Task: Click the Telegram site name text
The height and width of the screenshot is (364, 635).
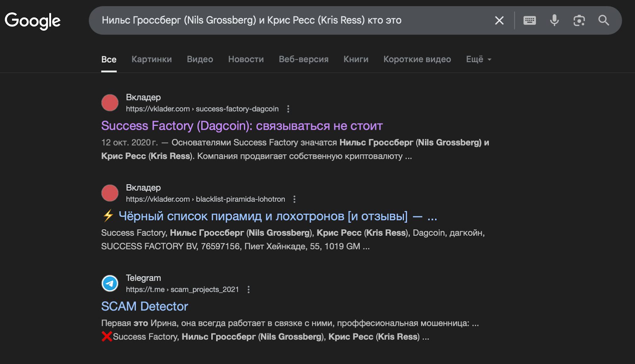Action: pos(143,278)
